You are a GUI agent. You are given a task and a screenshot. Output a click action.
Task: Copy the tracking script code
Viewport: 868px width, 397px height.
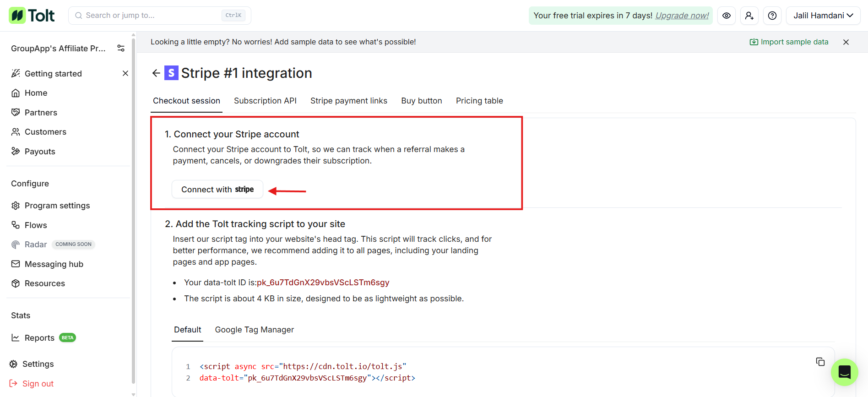pyautogui.click(x=820, y=362)
